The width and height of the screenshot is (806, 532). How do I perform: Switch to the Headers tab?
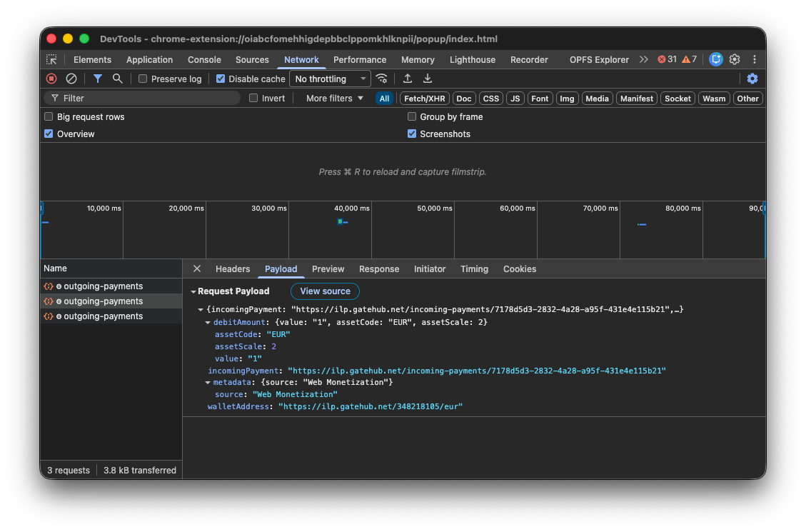233,268
